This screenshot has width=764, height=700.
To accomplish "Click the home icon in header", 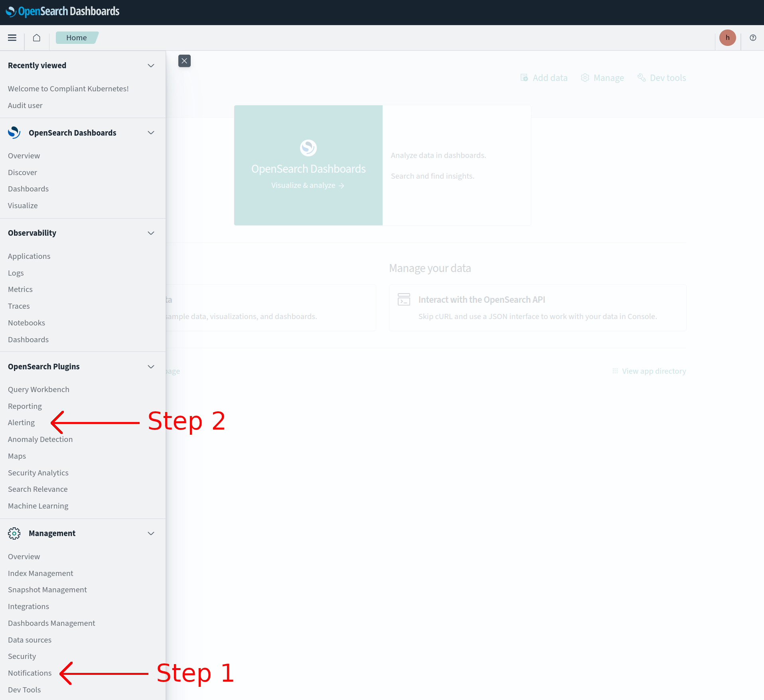I will (37, 37).
